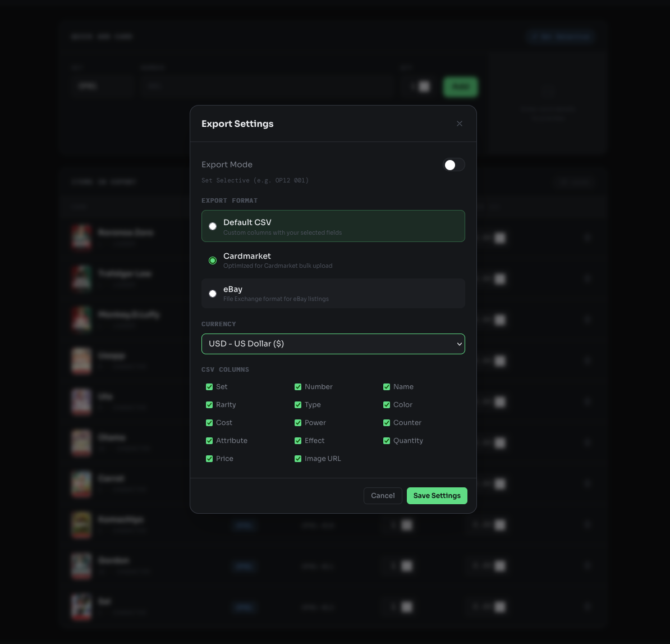Disable the Number column export

click(x=298, y=387)
